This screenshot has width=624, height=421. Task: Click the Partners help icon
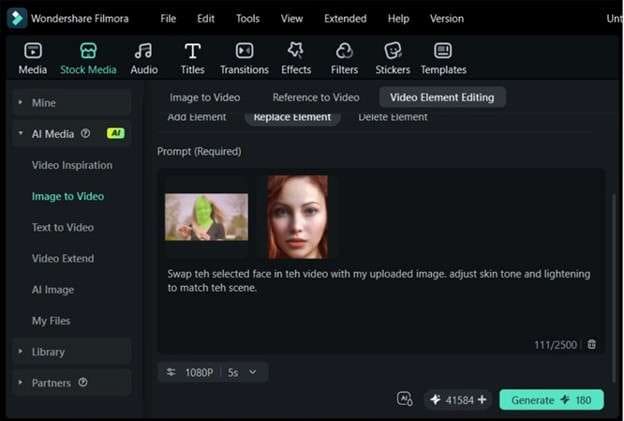coord(83,382)
